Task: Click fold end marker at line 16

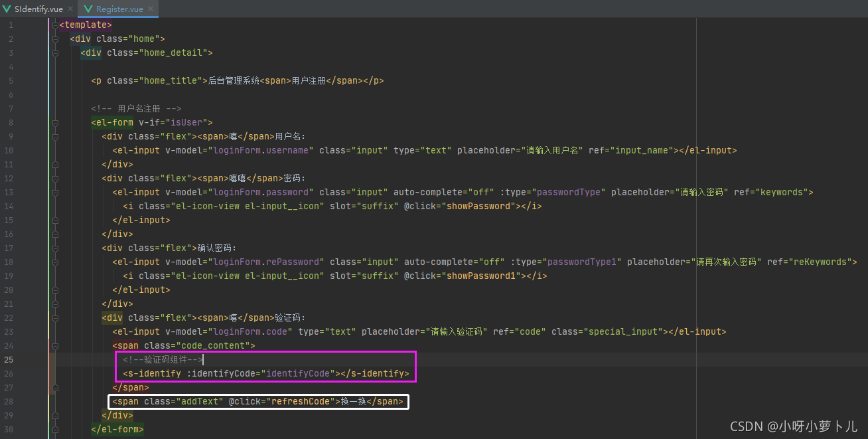Action: (x=55, y=234)
